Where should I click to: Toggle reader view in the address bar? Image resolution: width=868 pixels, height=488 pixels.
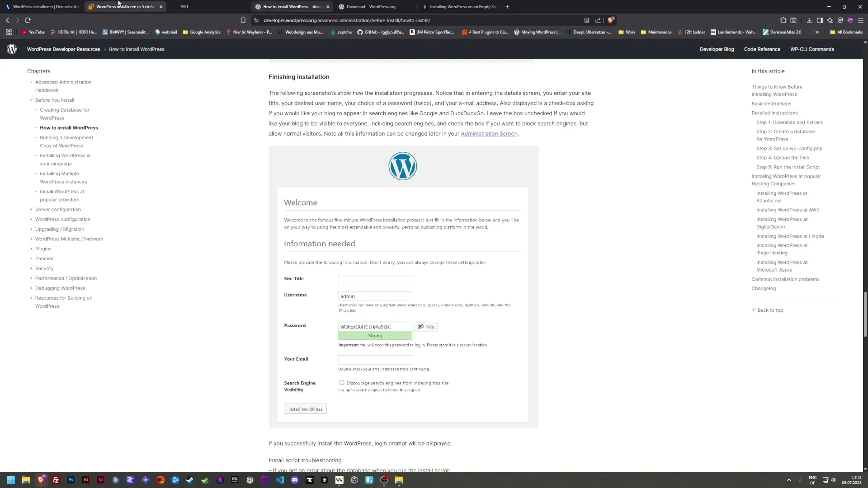point(587,20)
